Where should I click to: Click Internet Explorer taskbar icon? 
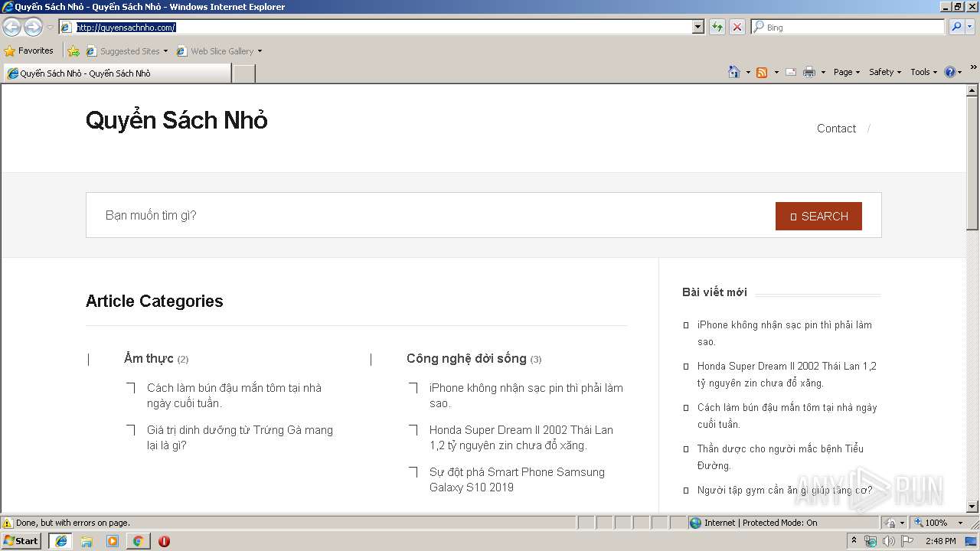pyautogui.click(x=60, y=540)
